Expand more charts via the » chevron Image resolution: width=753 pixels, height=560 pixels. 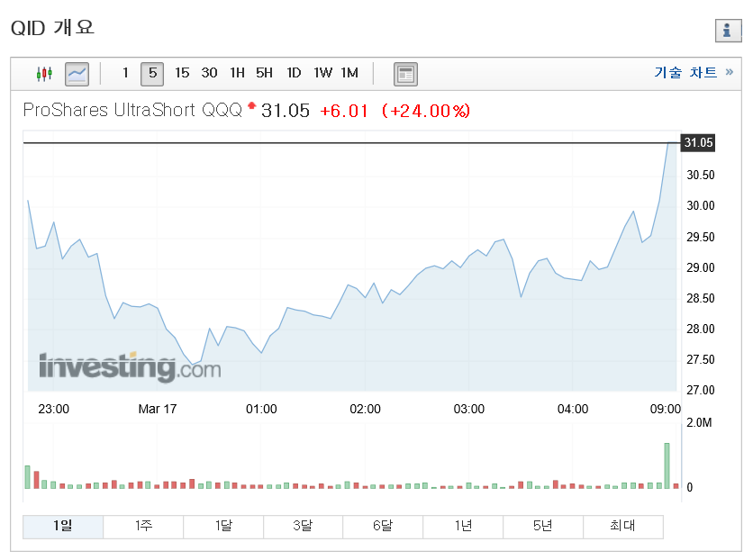pyautogui.click(x=731, y=73)
